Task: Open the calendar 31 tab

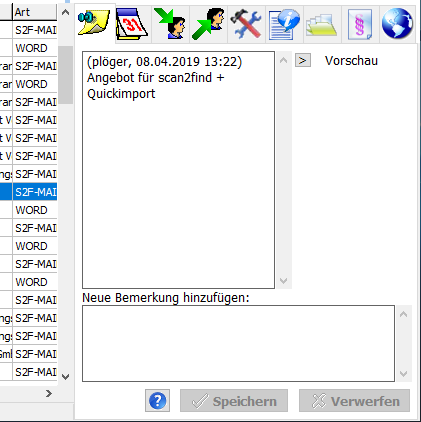Action: (x=132, y=24)
